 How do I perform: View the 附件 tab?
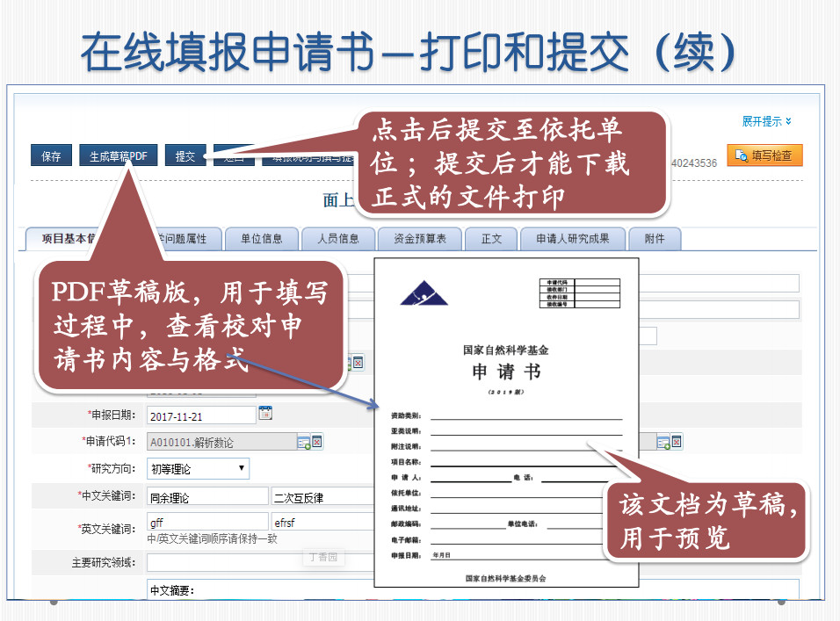click(x=655, y=239)
